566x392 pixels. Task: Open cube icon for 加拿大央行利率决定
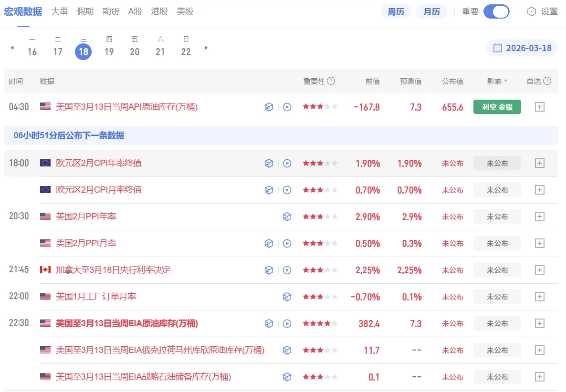click(x=269, y=270)
